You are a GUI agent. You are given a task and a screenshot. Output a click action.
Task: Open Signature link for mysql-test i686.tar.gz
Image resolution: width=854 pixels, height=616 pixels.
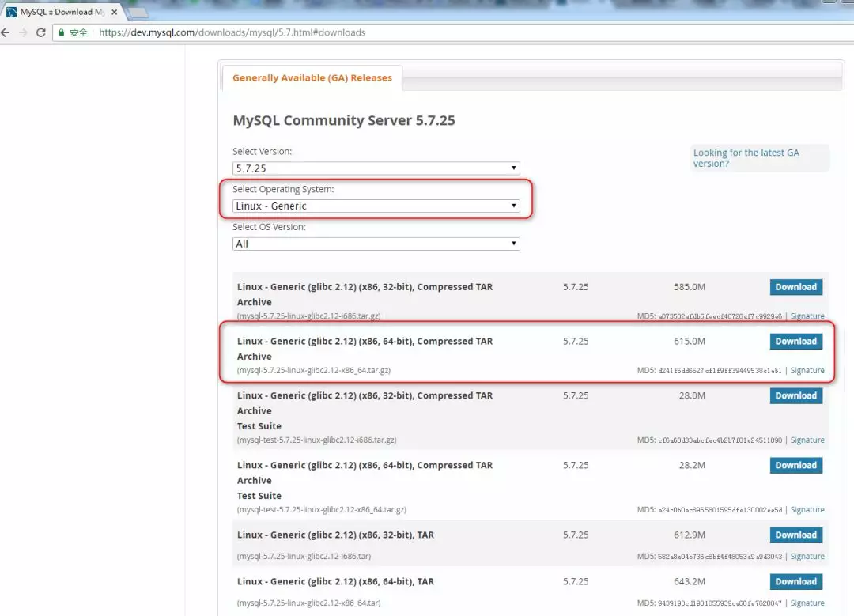coord(807,440)
